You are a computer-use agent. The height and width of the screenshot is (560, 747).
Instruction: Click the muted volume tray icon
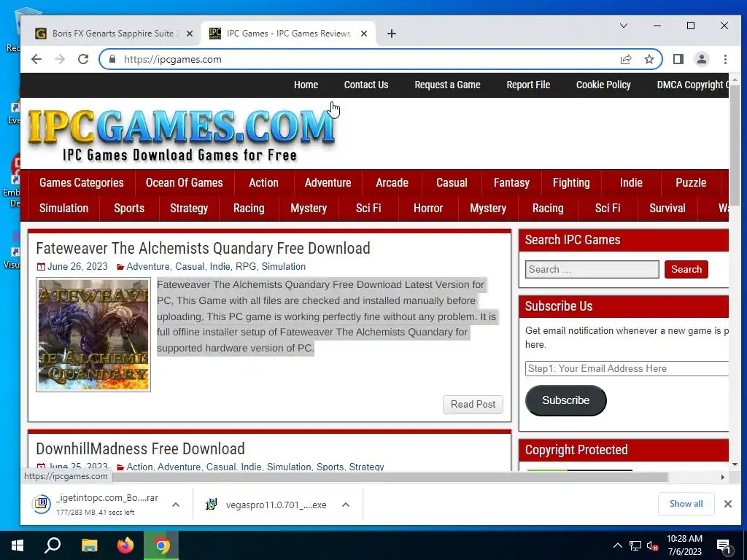pos(651,545)
